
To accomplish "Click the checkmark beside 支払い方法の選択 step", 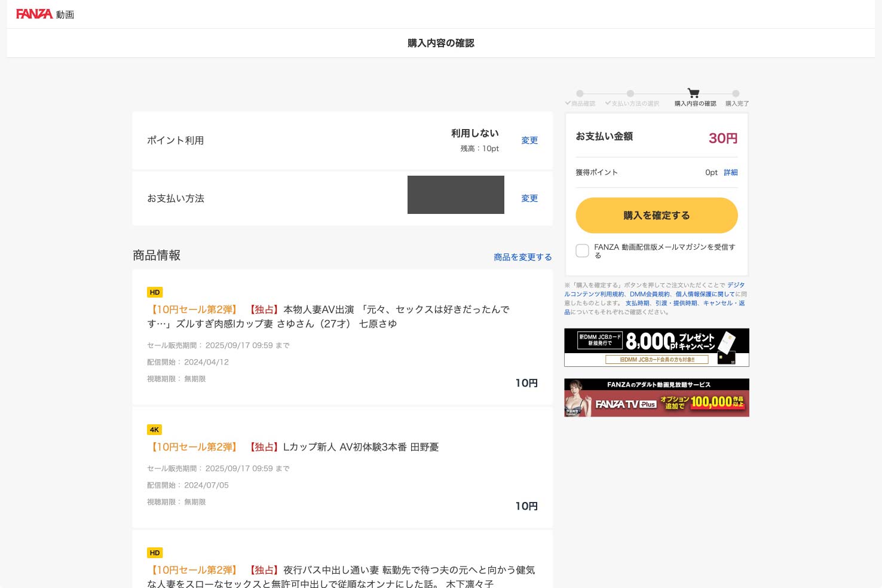I will (608, 103).
